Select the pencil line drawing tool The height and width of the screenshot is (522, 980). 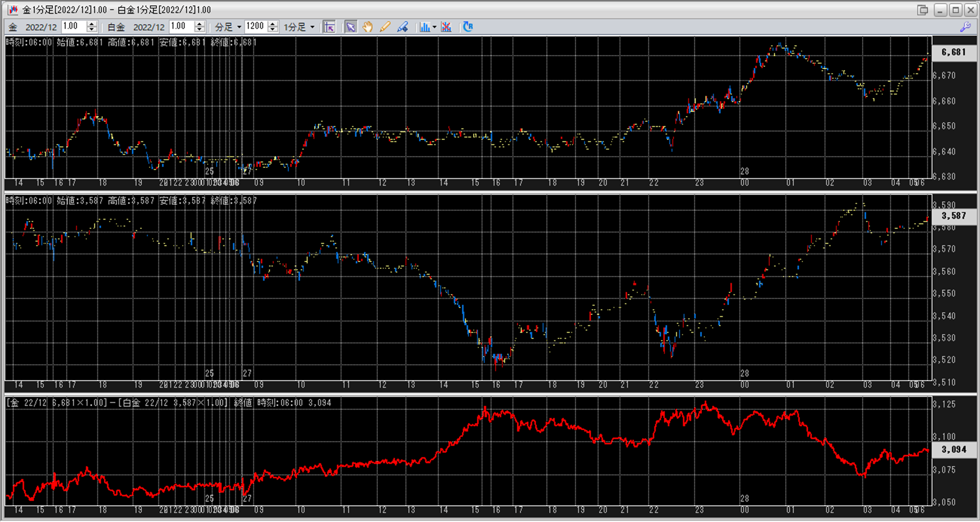click(385, 27)
